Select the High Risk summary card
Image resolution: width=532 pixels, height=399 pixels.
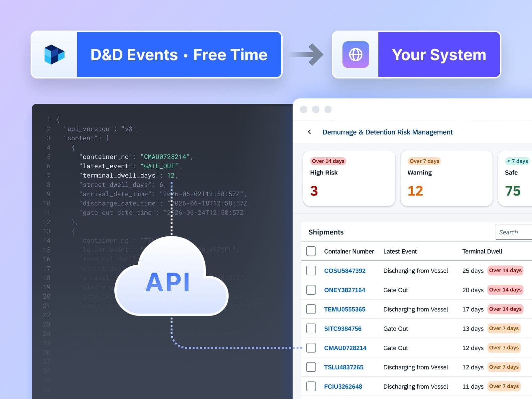pyautogui.click(x=349, y=178)
